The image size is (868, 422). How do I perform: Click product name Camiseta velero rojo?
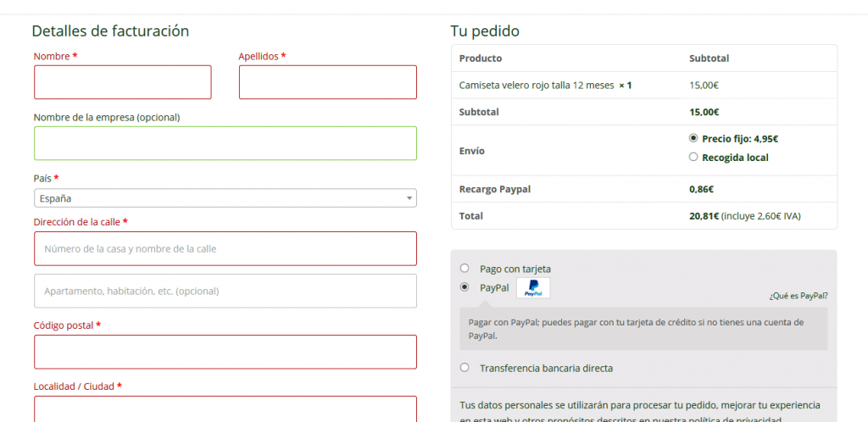click(537, 86)
